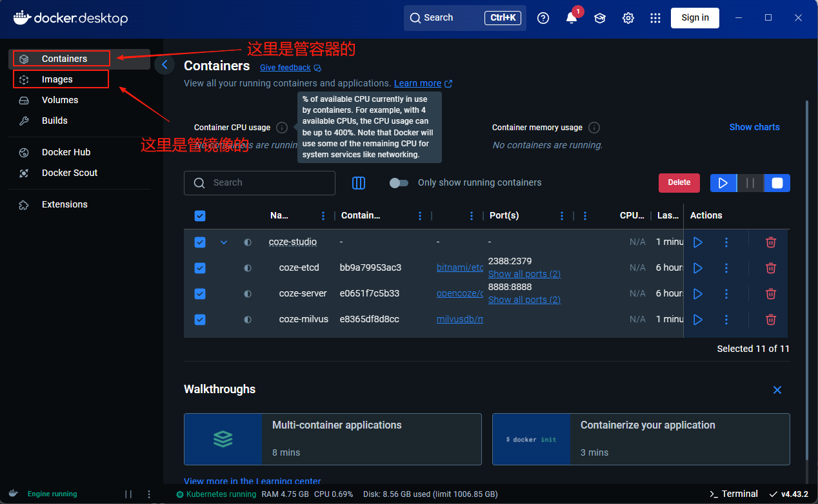Screen dimensions: 818x504
Task: Delete coze-milvus with trash icon
Action: coord(771,320)
